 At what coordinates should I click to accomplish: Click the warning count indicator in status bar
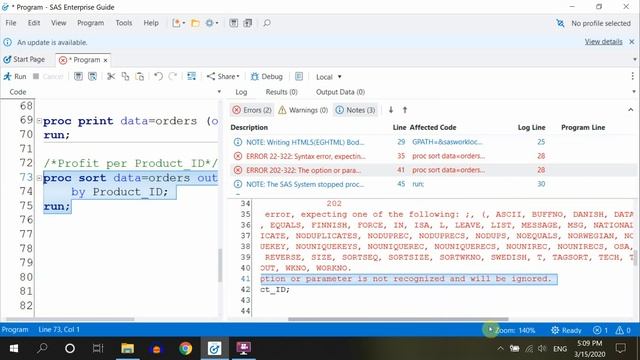[x=623, y=330]
